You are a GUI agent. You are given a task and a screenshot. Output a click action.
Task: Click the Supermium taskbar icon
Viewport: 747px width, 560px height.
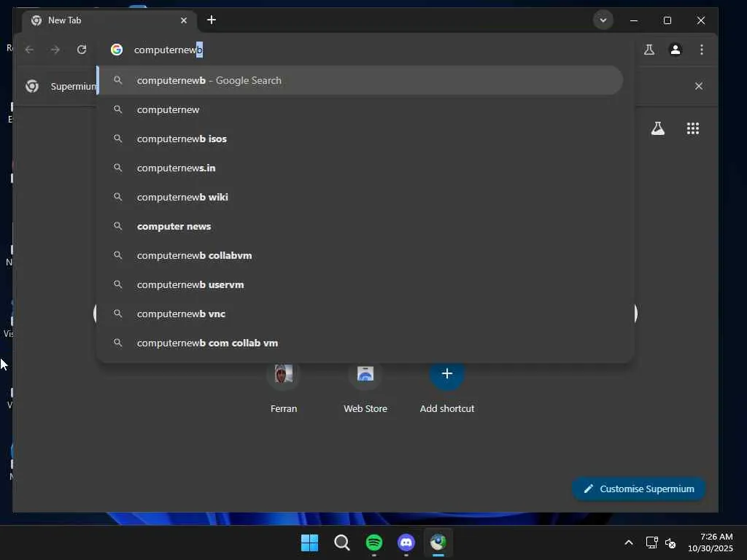click(x=438, y=542)
